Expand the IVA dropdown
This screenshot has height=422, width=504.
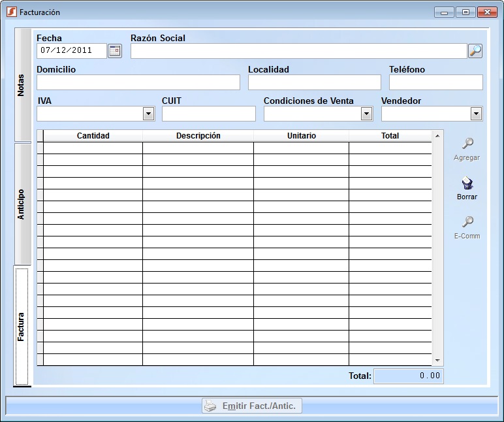pos(148,114)
